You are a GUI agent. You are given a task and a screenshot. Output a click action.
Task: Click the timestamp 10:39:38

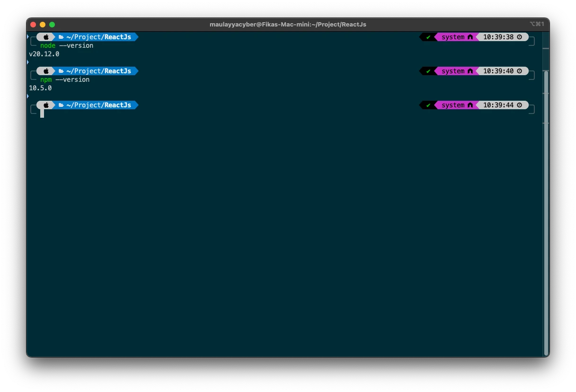tap(498, 37)
